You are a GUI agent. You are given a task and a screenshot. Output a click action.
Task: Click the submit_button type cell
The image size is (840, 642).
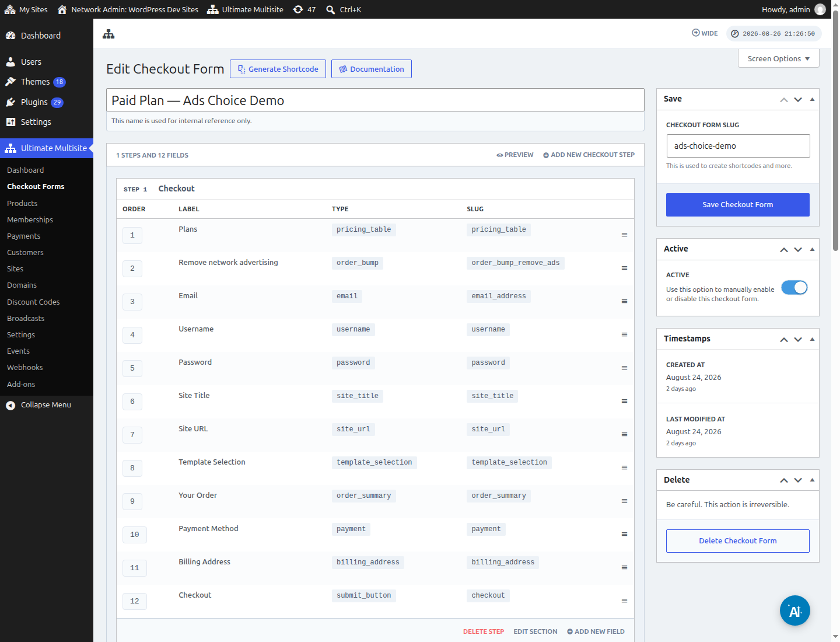(x=364, y=595)
